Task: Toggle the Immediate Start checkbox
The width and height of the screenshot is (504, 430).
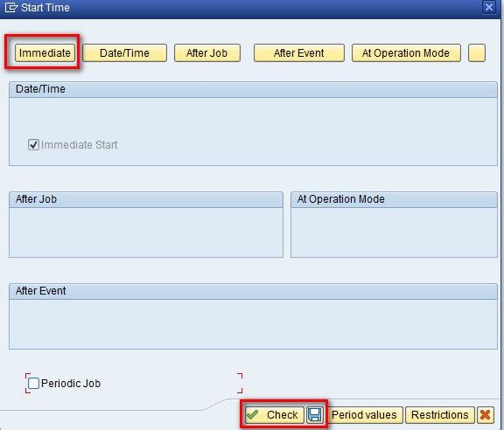Action: click(33, 145)
